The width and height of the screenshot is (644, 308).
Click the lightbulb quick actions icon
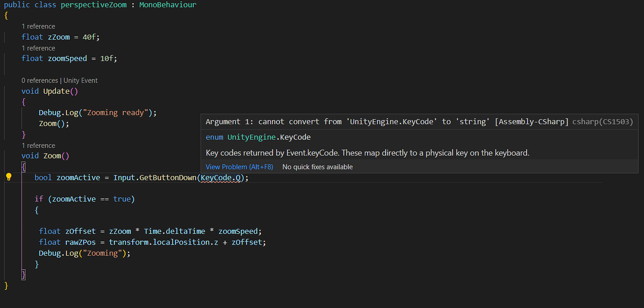tap(8, 177)
